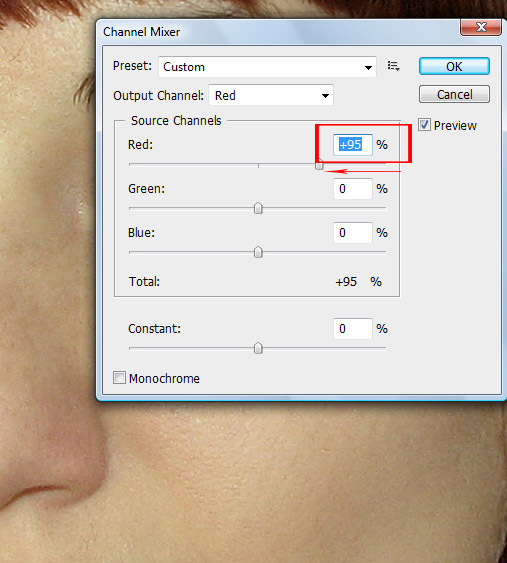Click the Constant slider handle
The image size is (507, 563).
[x=258, y=348]
